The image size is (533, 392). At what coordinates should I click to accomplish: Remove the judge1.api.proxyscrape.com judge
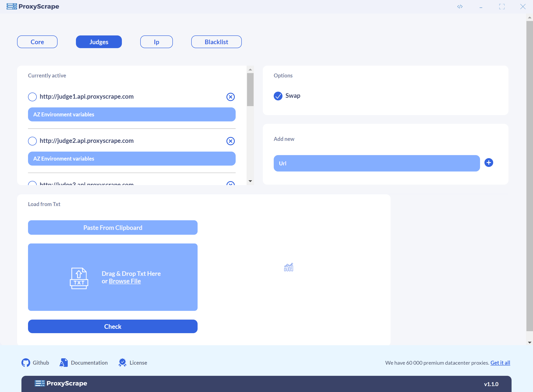point(230,97)
